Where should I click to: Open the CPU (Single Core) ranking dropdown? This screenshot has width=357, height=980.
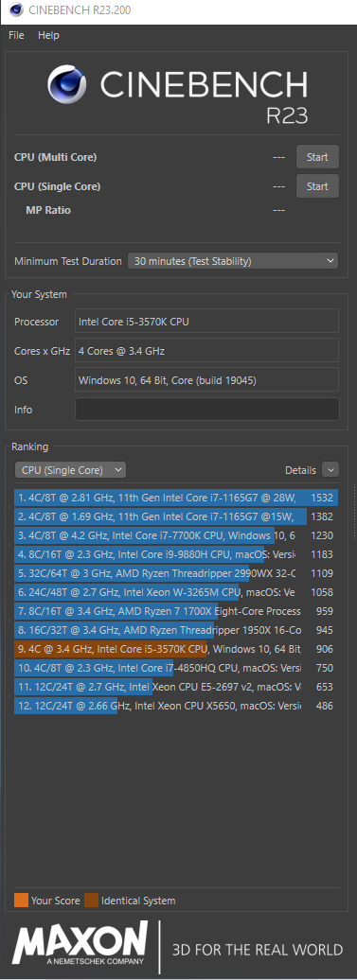[x=70, y=469]
